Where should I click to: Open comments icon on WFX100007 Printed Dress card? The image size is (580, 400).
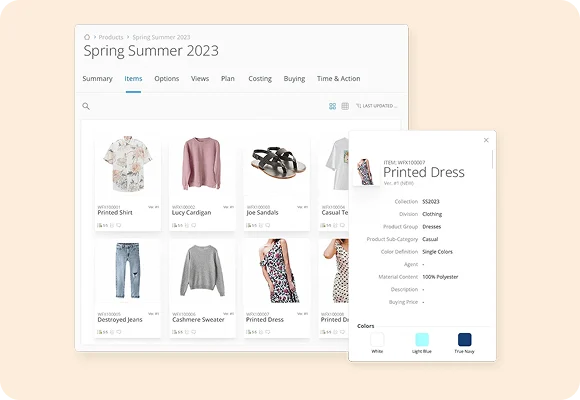(267, 332)
